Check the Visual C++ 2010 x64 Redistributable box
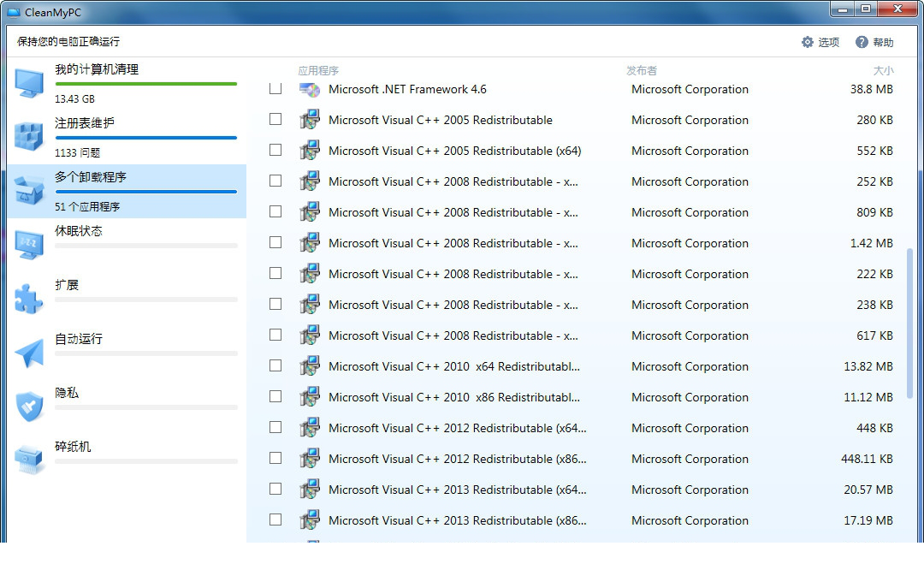 [275, 365]
